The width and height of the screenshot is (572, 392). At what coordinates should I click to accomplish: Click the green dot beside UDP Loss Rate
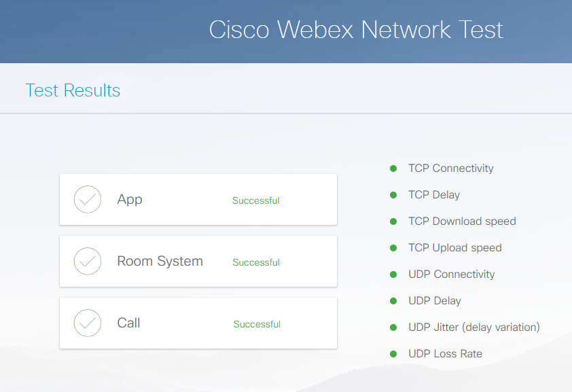(393, 353)
